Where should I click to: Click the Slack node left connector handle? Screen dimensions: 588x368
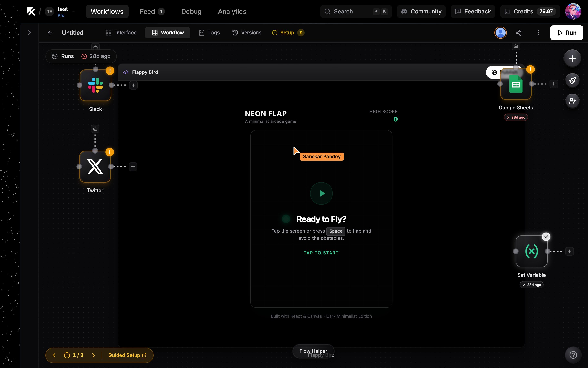pyautogui.click(x=79, y=85)
